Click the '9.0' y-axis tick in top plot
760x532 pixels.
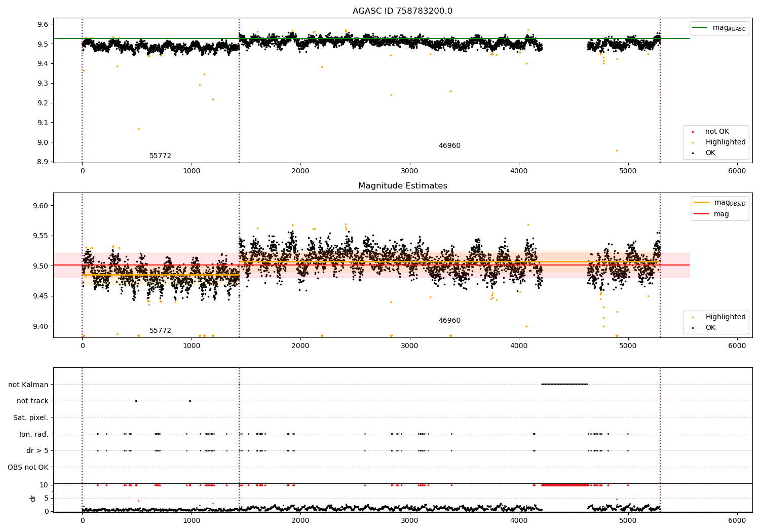pyautogui.click(x=43, y=142)
